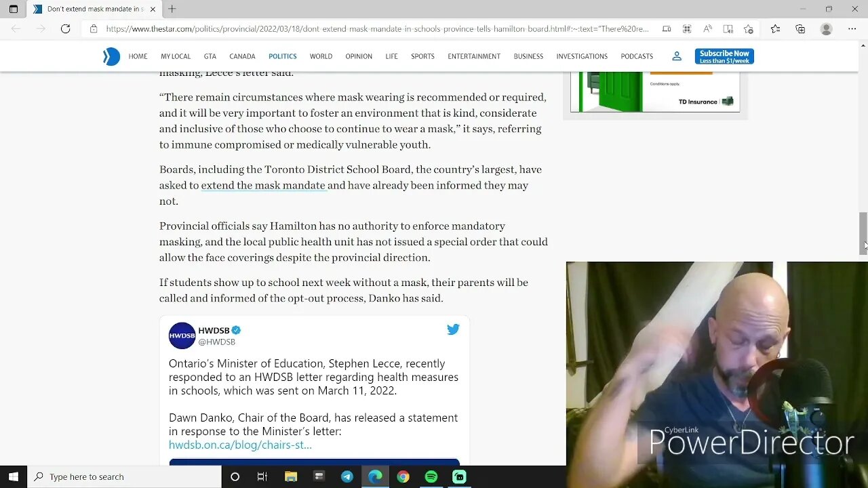The image size is (868, 488).
Task: Go back with the browser back arrow
Action: [x=16, y=28]
